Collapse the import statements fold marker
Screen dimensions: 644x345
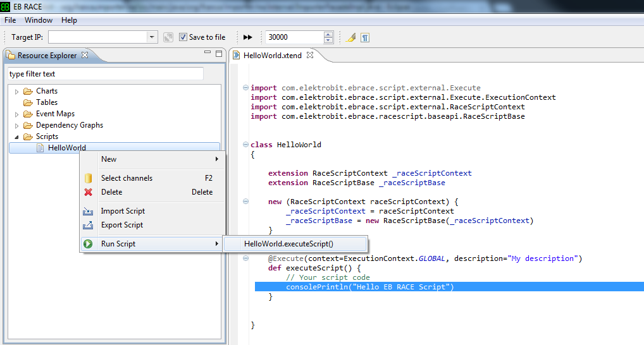coord(245,87)
